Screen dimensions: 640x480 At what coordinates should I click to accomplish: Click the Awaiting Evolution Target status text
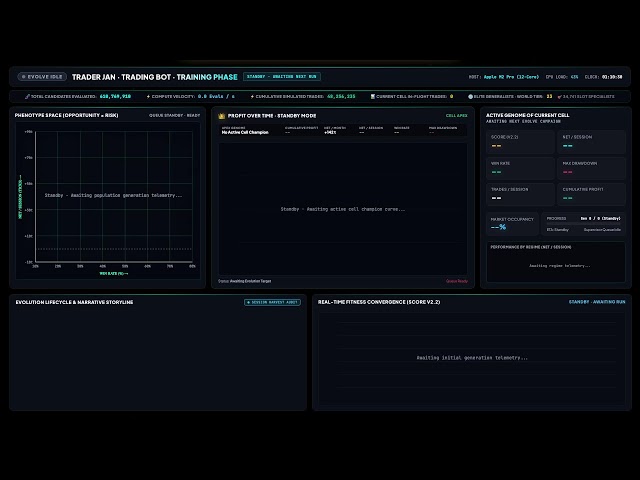(250, 281)
